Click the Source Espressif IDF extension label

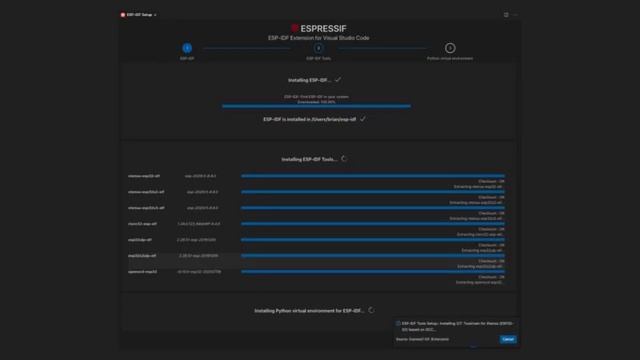422,339
